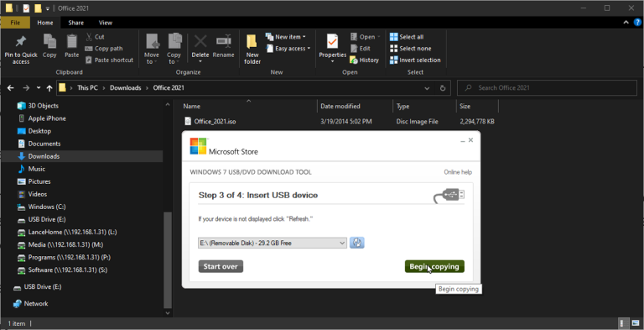This screenshot has height=330, width=644.
Task: Click the Search Office 2021 box
Action: click(x=547, y=87)
